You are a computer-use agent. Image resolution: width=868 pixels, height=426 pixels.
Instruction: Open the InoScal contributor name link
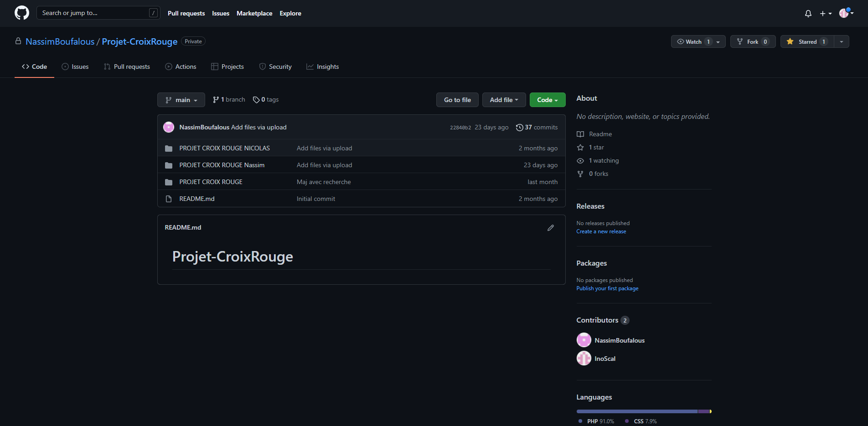click(605, 359)
